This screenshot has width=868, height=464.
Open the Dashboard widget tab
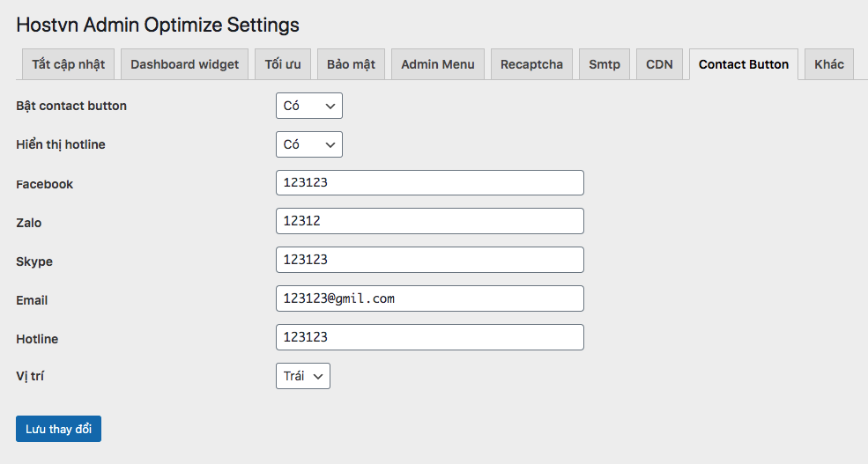(184, 64)
